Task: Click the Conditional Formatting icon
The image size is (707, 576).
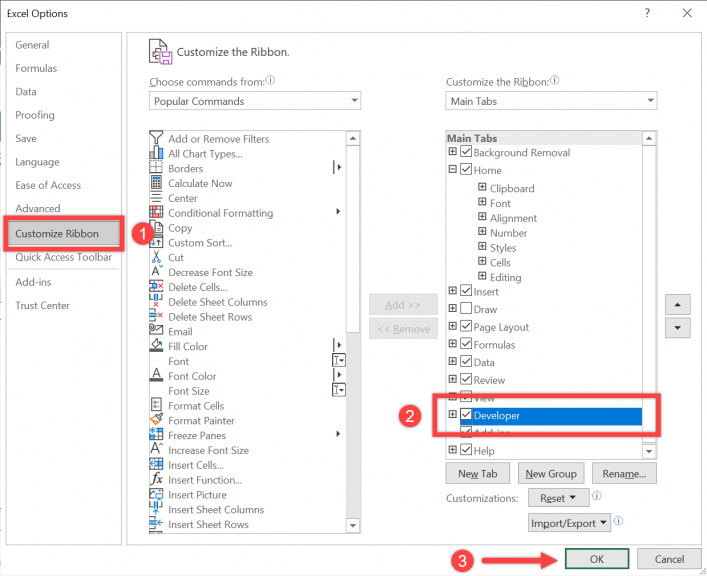Action: [156, 212]
